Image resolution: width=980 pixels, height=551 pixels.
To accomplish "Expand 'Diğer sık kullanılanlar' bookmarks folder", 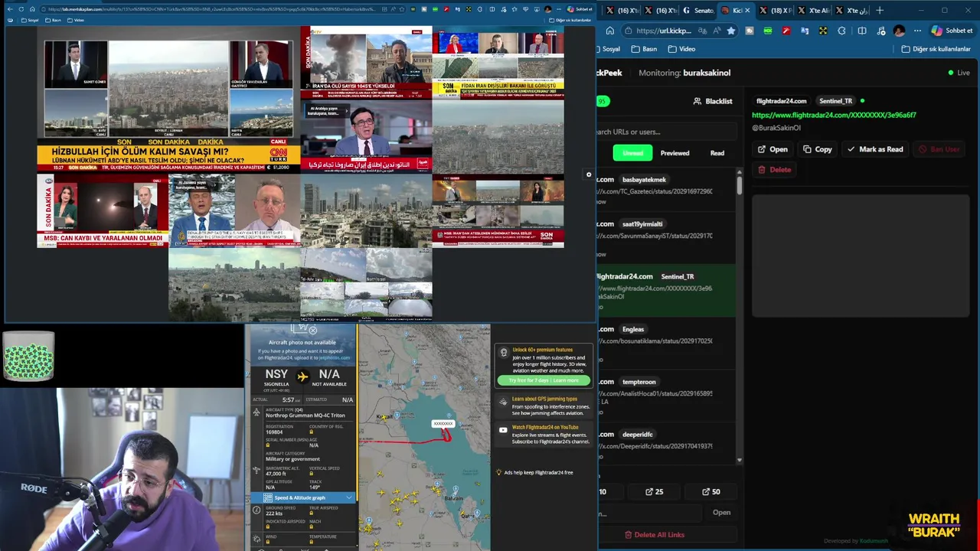I will (x=936, y=49).
